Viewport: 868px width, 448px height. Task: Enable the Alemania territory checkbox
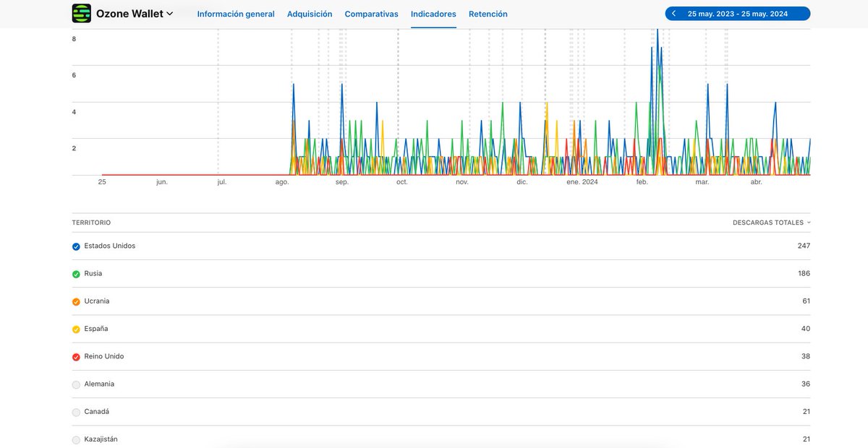pyautogui.click(x=76, y=384)
